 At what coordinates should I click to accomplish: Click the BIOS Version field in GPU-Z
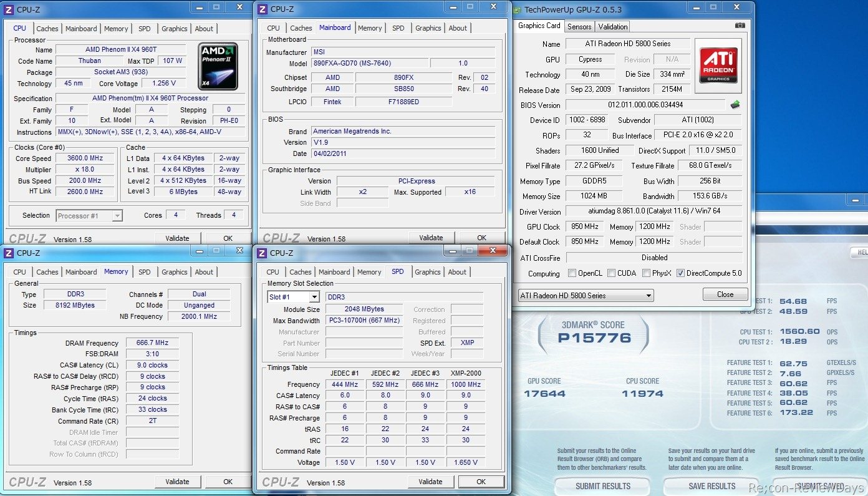645,105
